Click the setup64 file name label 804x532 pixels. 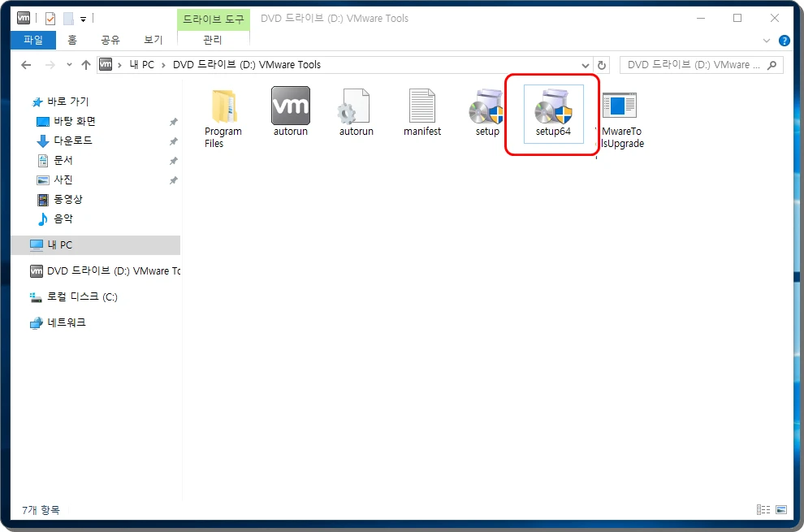553,132
